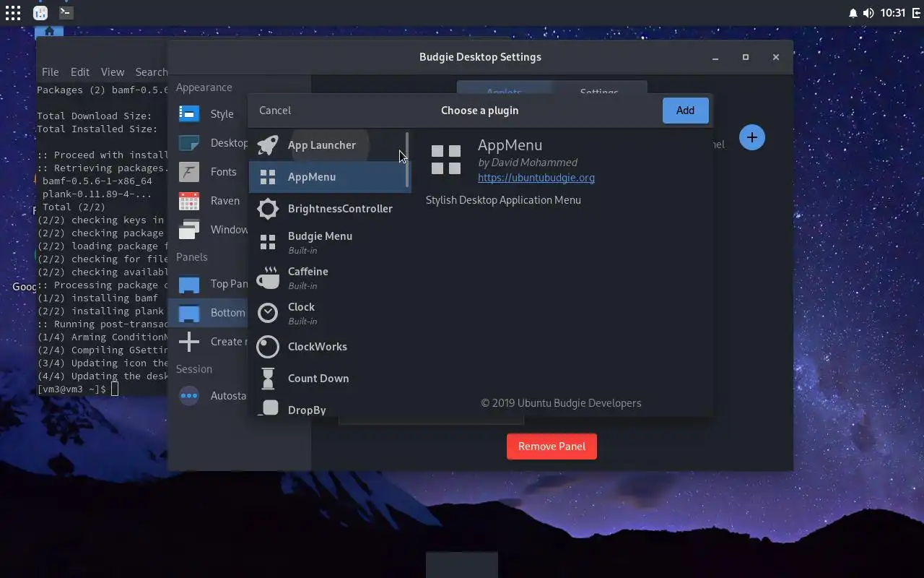The image size is (924, 578).
Task: Click the Top Panel icon
Action: click(x=189, y=284)
